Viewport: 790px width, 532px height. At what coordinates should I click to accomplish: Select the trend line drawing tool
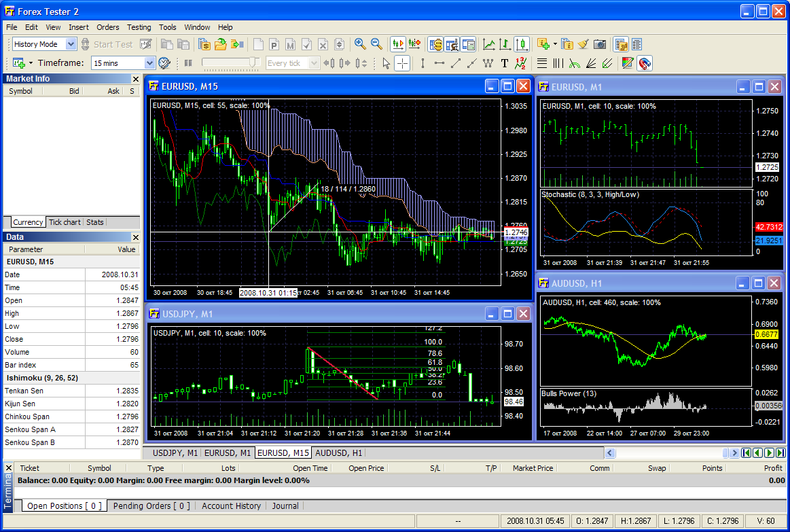tap(455, 63)
